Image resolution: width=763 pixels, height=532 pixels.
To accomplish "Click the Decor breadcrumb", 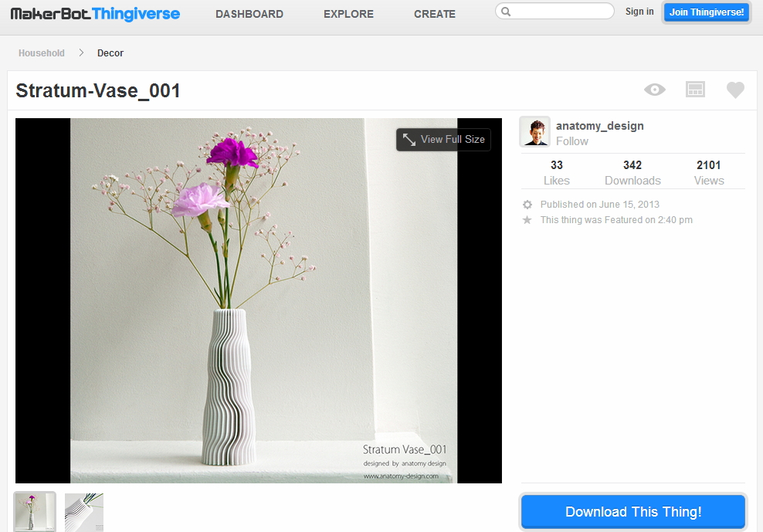I will point(110,53).
